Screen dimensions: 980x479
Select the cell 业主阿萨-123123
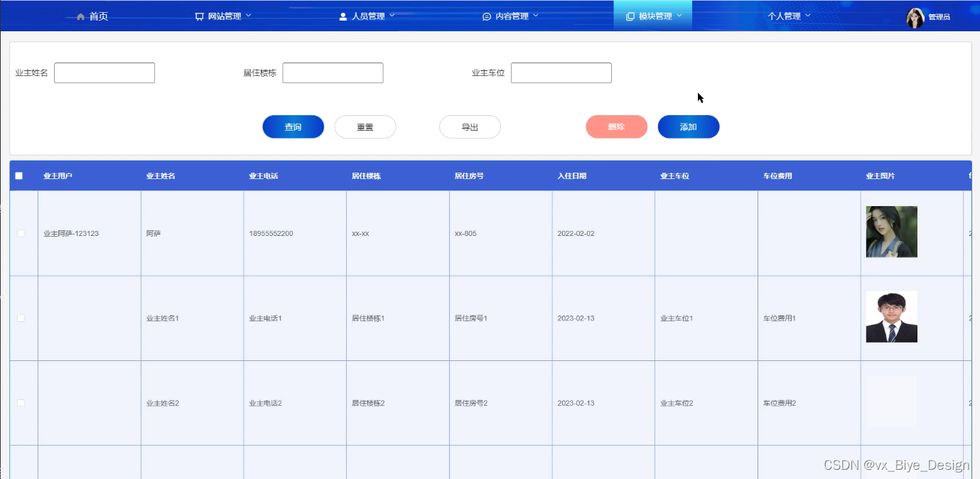coord(71,233)
